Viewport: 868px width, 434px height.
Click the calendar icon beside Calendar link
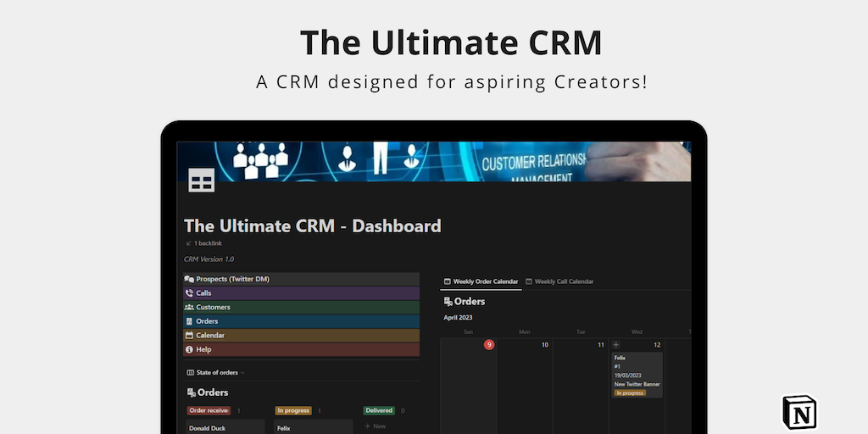click(x=189, y=336)
